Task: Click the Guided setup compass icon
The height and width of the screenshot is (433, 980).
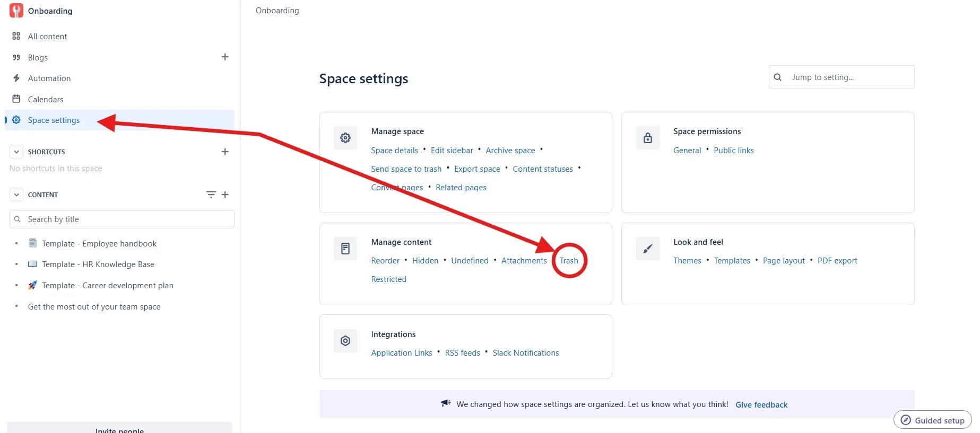Action: (906, 420)
